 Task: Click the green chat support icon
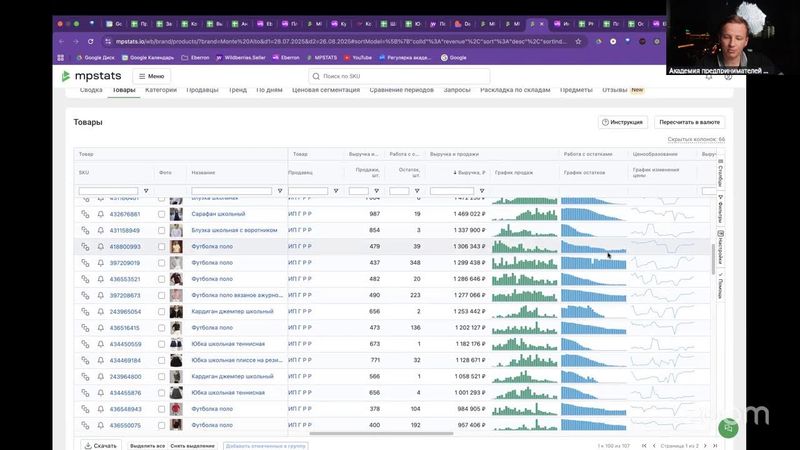(727, 428)
